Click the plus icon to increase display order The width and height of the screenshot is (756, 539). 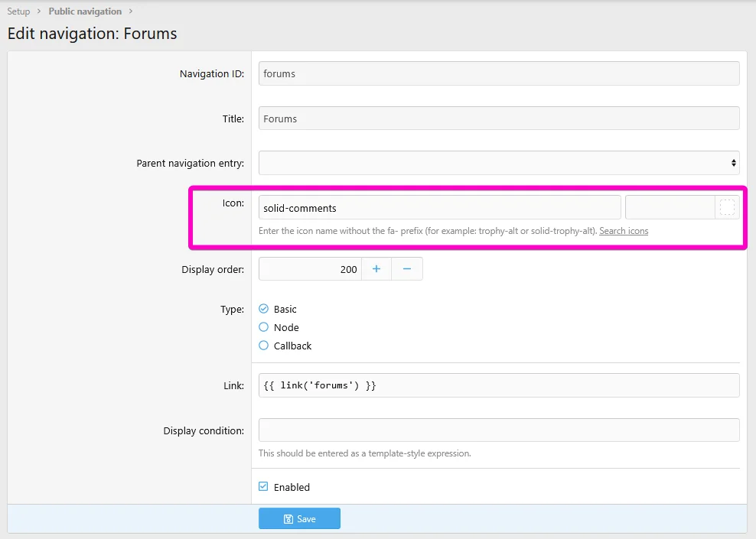click(376, 269)
